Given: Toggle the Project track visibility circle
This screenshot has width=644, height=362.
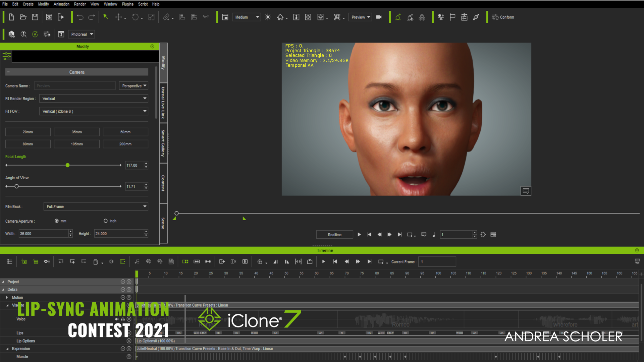Looking at the screenshot, I should click(x=123, y=282).
